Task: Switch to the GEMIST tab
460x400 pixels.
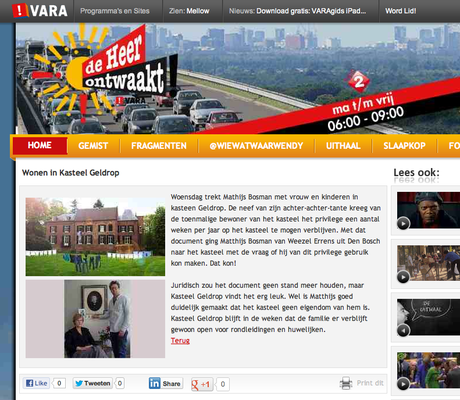Action: [93, 146]
